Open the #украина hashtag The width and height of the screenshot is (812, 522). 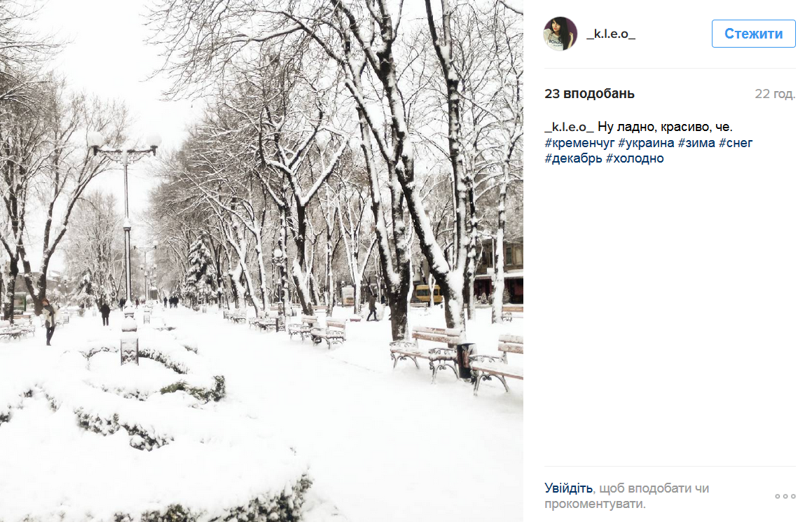pos(646,143)
